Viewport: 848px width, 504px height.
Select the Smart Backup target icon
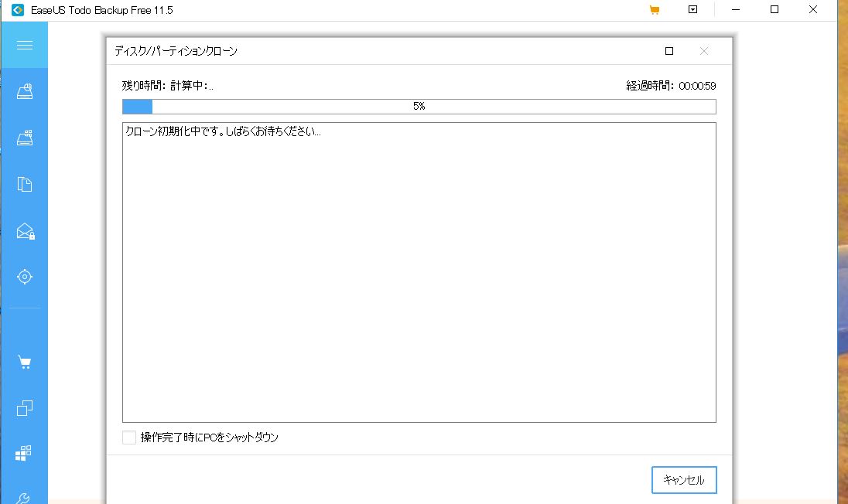[24, 277]
